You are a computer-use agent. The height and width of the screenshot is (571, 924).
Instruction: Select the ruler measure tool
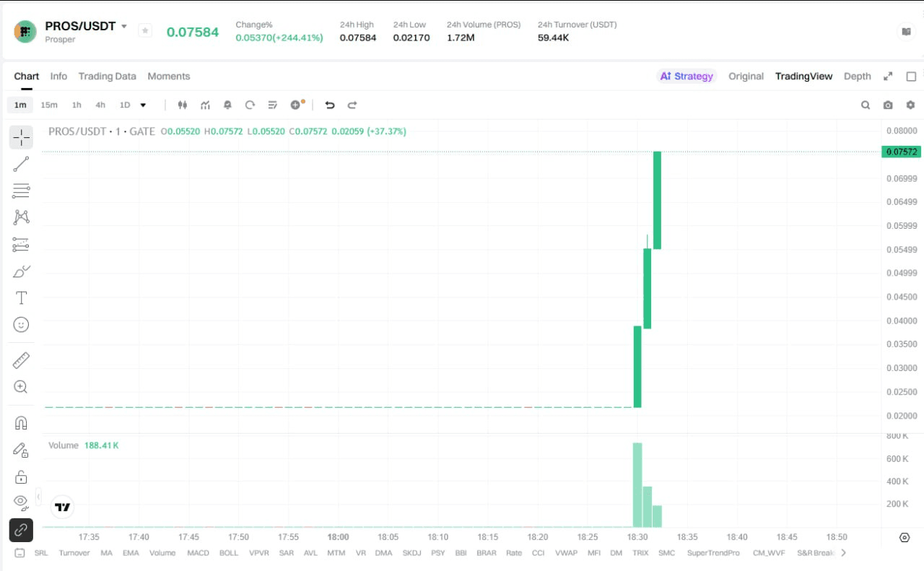coord(21,359)
